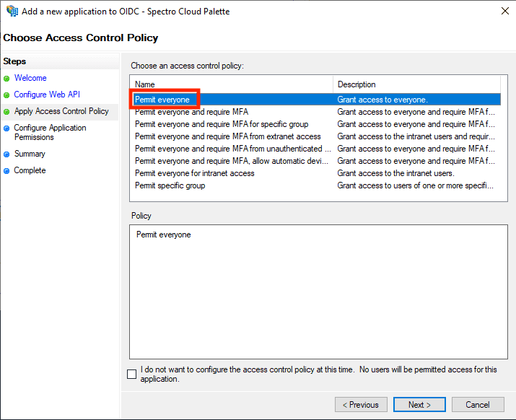Click 'Grant access to users of one or more specifi...' description

coord(415,185)
